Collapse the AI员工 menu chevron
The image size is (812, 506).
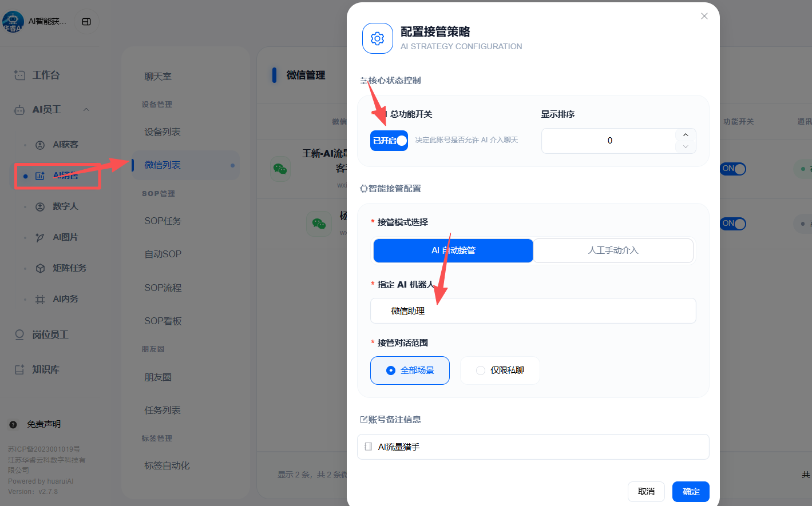point(86,109)
